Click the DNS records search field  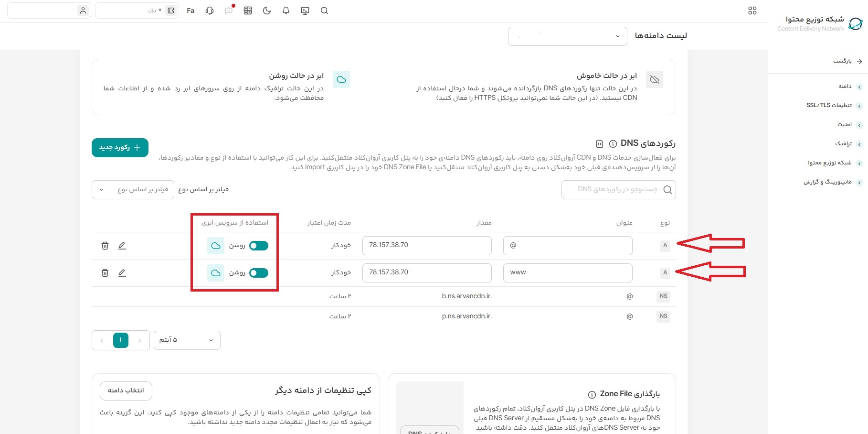(x=619, y=190)
